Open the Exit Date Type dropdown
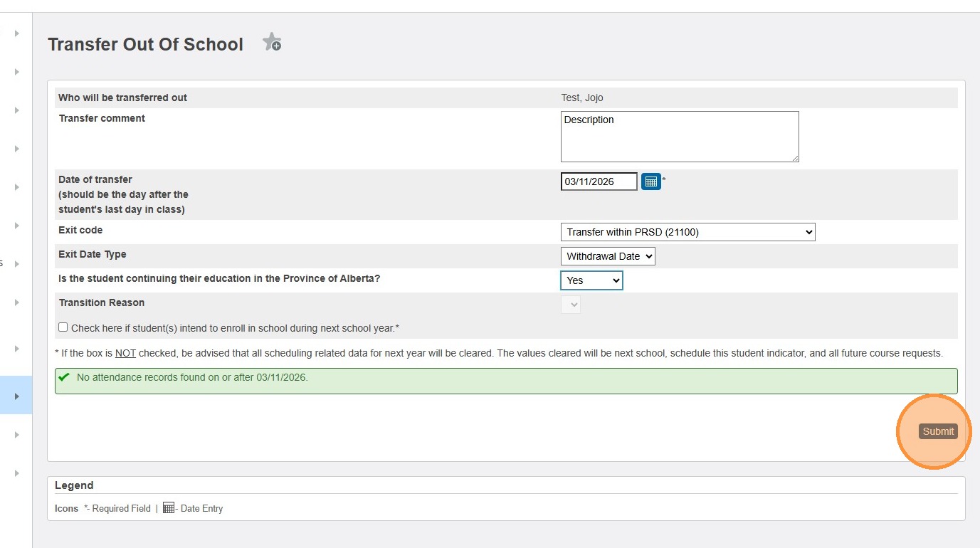Viewport: 980px width, 548px height. (x=608, y=256)
